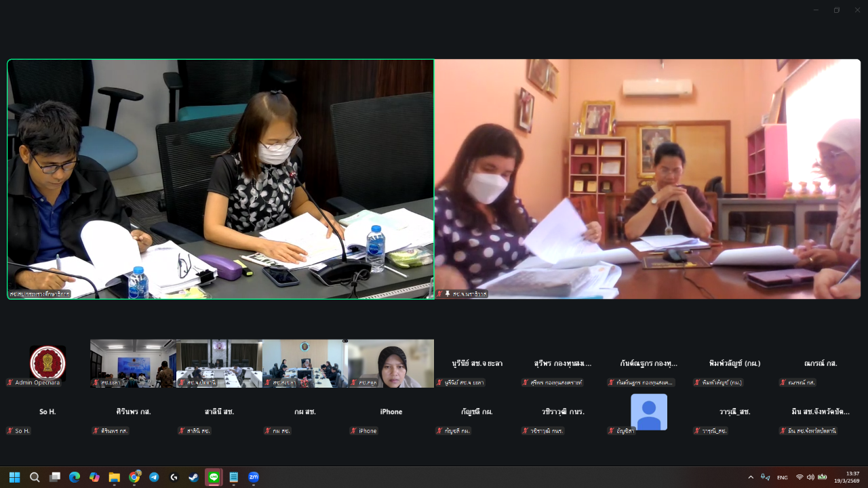Image resolution: width=868 pixels, height=488 pixels.
Task: Open Microsoft Edge from taskbar
Action: [x=75, y=477]
